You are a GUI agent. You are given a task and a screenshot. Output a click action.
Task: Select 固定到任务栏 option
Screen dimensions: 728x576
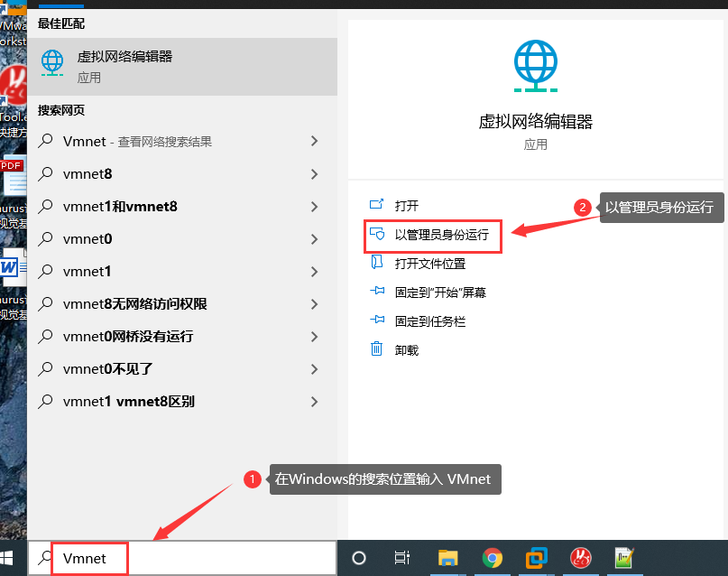click(430, 321)
